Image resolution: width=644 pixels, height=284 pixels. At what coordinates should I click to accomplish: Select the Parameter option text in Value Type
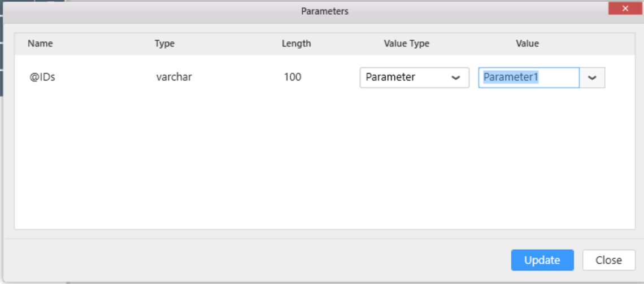tap(390, 78)
